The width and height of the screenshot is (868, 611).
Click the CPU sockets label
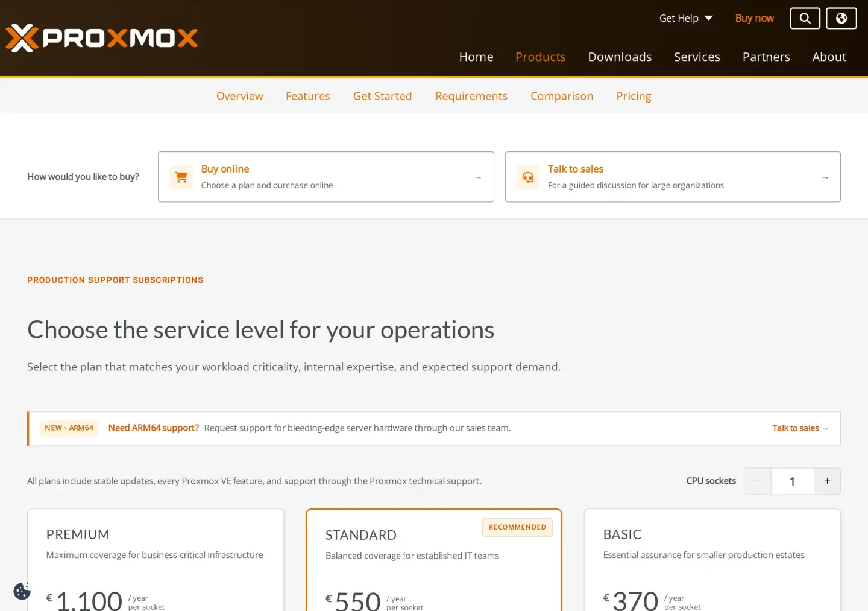coord(711,481)
